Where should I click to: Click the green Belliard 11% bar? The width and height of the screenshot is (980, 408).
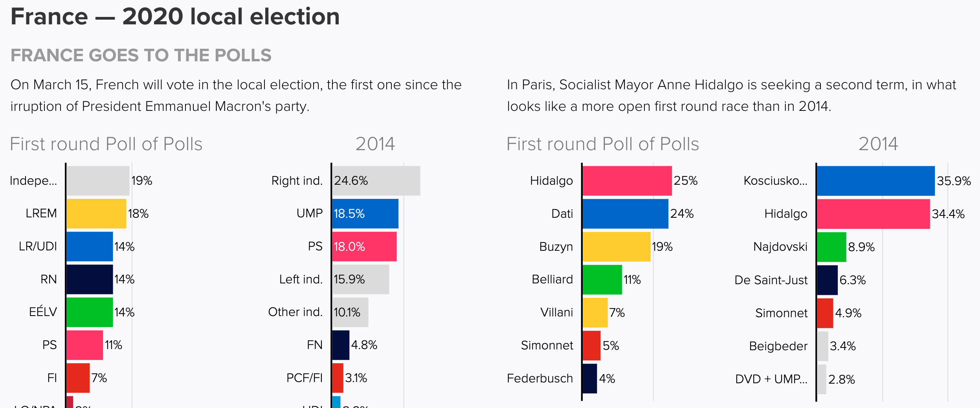tap(602, 279)
